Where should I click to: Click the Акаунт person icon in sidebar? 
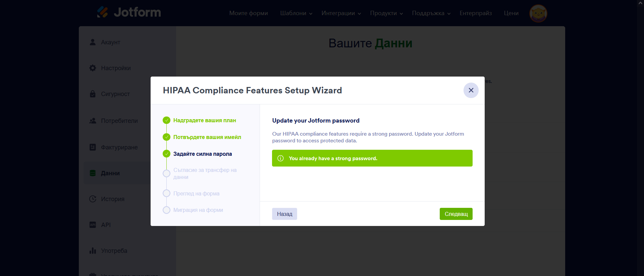tap(93, 42)
